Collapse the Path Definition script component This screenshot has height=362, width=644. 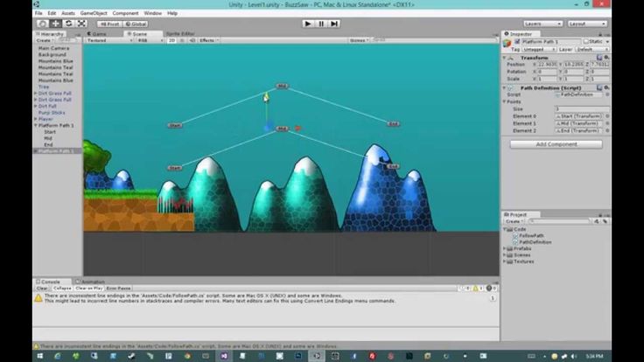(504, 87)
